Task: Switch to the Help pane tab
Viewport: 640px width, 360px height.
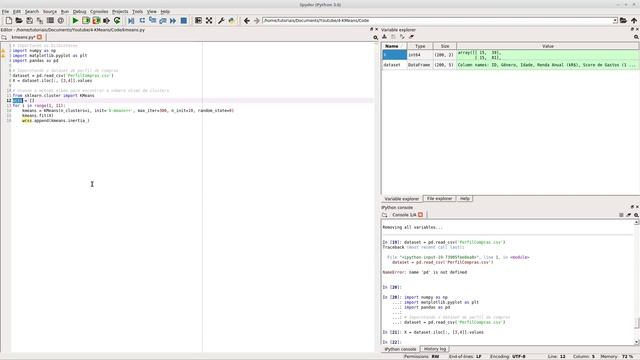Action: tap(464, 198)
